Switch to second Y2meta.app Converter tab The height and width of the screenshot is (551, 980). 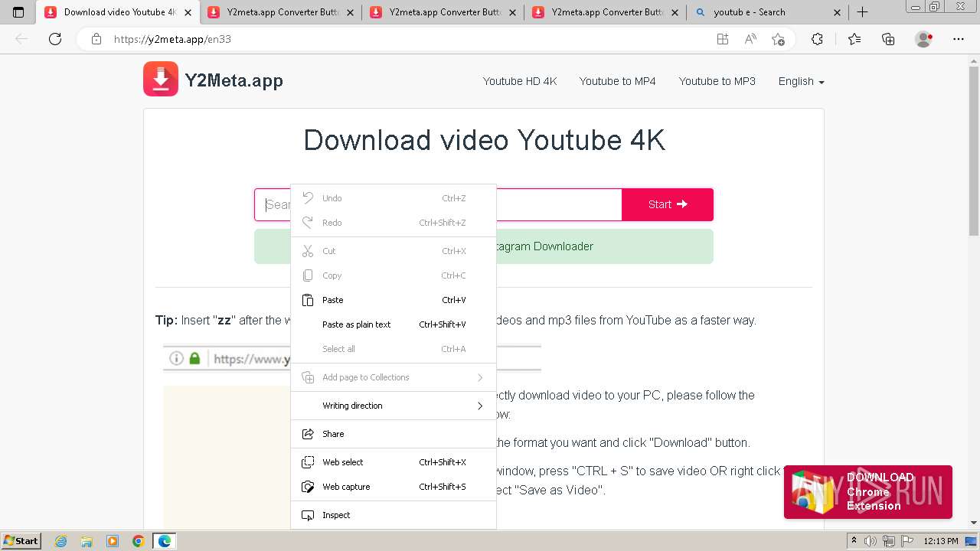[443, 12]
